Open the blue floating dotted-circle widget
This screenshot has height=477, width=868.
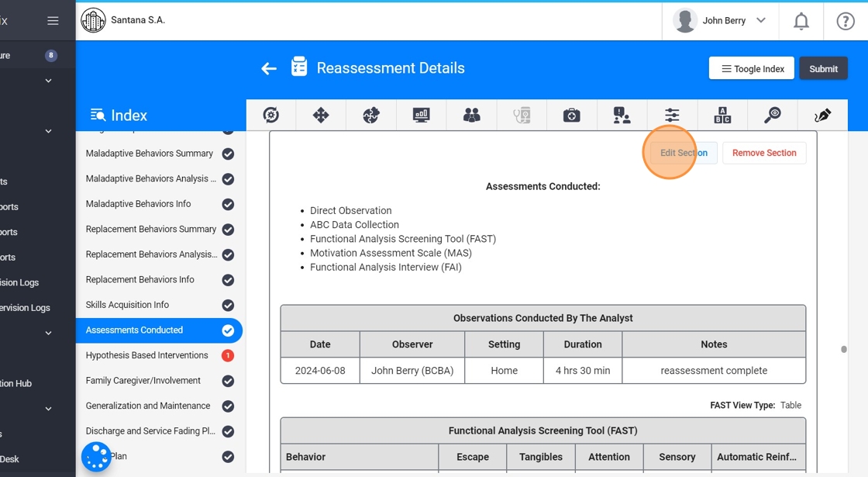click(x=96, y=457)
